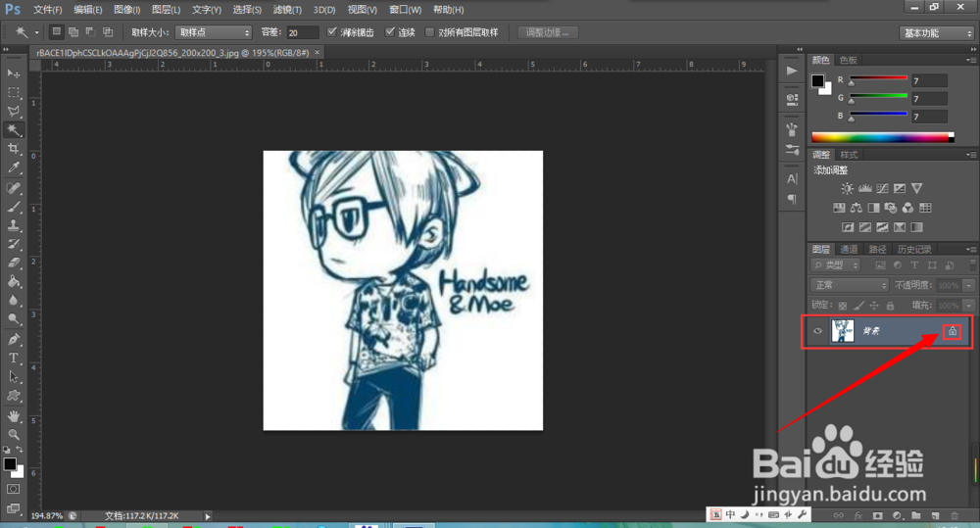Switch to the 历史记录 history tab

click(914, 250)
